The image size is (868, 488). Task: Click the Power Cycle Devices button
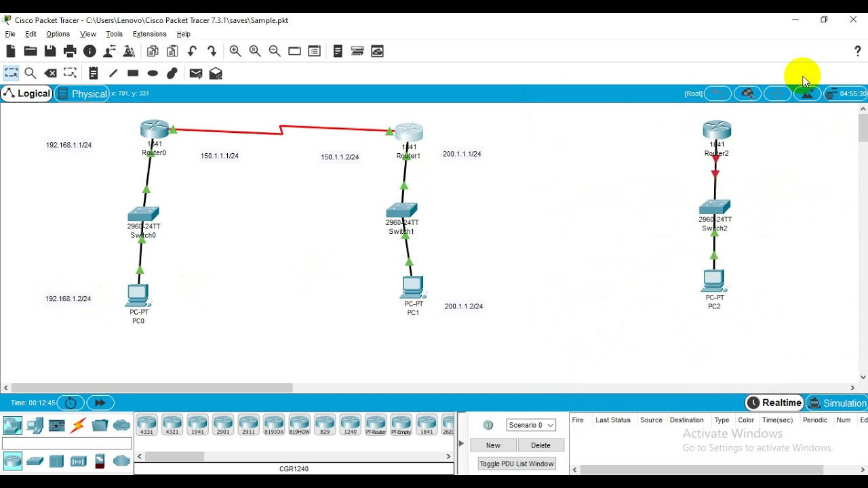click(x=71, y=403)
